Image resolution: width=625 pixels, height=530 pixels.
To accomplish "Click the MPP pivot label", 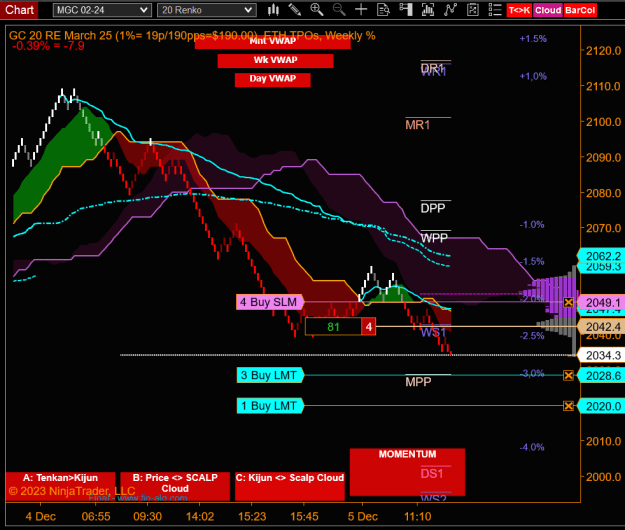I will (x=418, y=382).
